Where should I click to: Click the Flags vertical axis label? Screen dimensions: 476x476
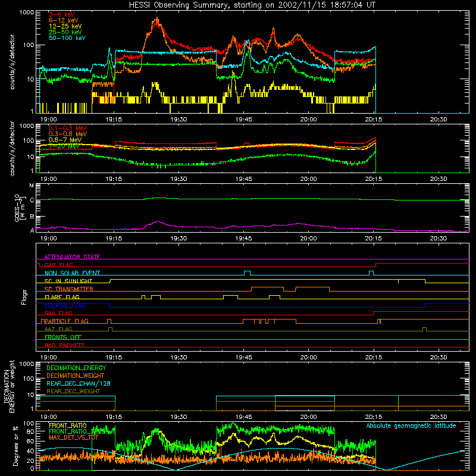(x=24, y=297)
